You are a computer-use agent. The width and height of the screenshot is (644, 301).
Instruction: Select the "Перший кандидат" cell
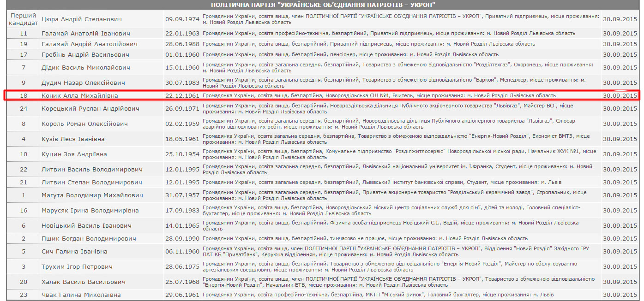click(24, 19)
